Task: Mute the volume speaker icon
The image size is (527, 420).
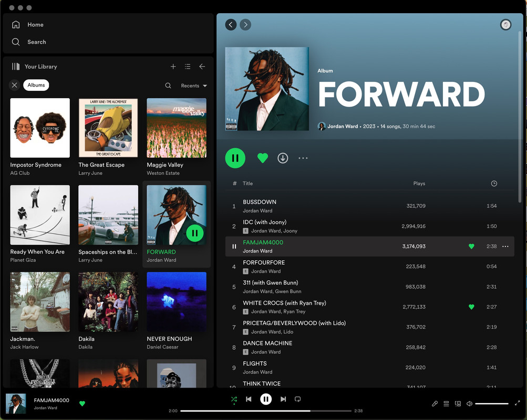Action: [x=469, y=404]
